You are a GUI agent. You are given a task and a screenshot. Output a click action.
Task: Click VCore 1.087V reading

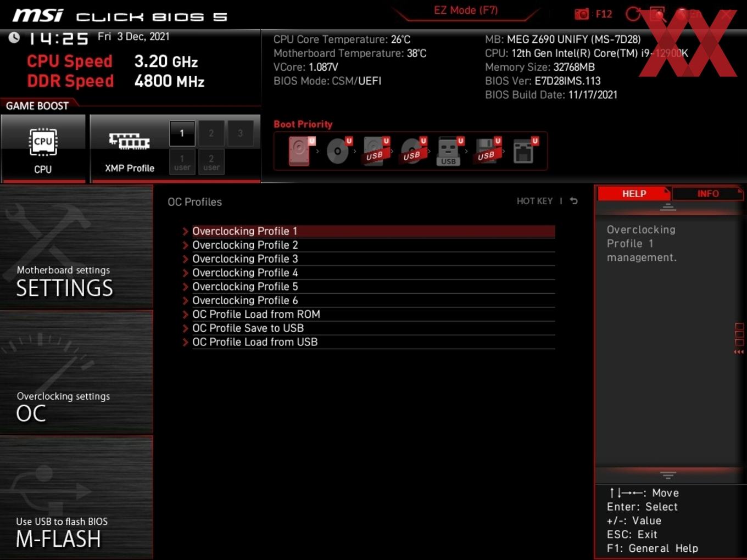point(306,67)
